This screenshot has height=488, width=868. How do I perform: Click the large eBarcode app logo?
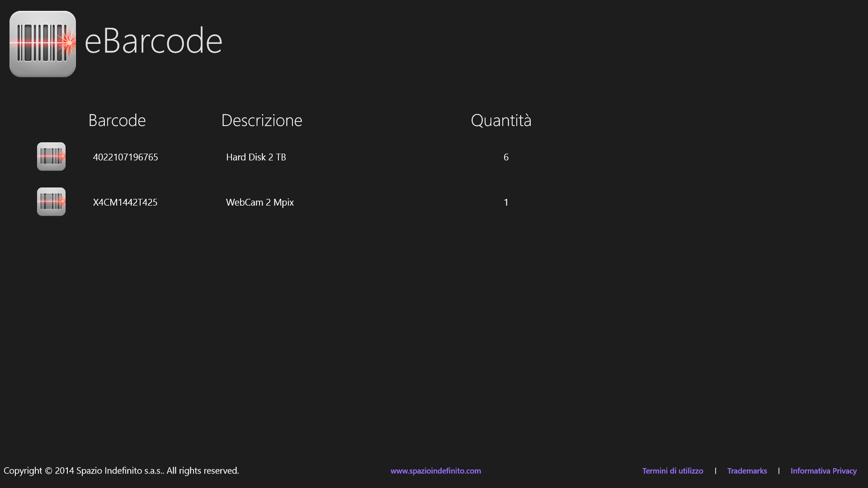pyautogui.click(x=42, y=44)
